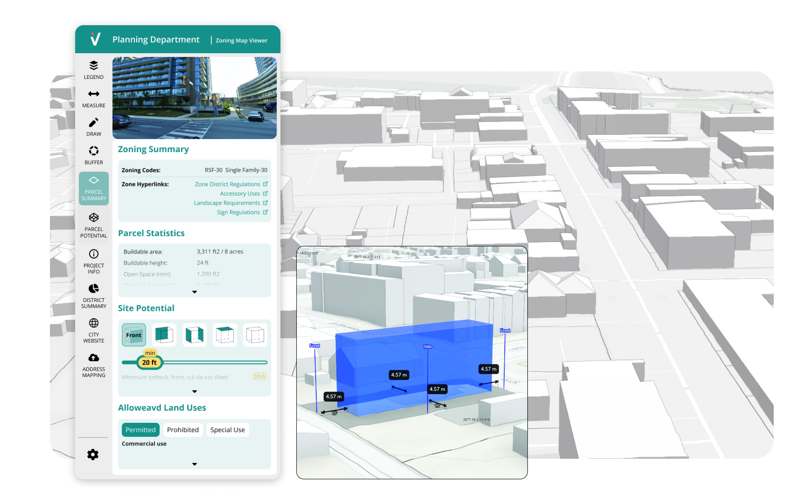
Task: Click the Planning Department V logo
Action: pos(96,39)
